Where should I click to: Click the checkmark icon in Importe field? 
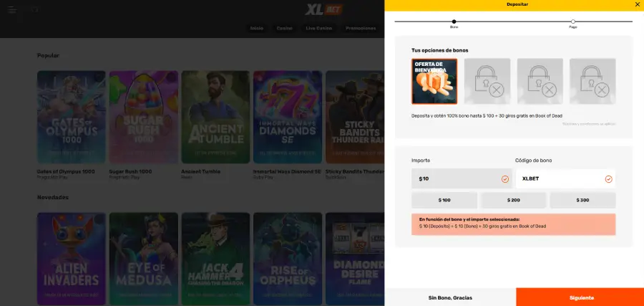tap(505, 179)
